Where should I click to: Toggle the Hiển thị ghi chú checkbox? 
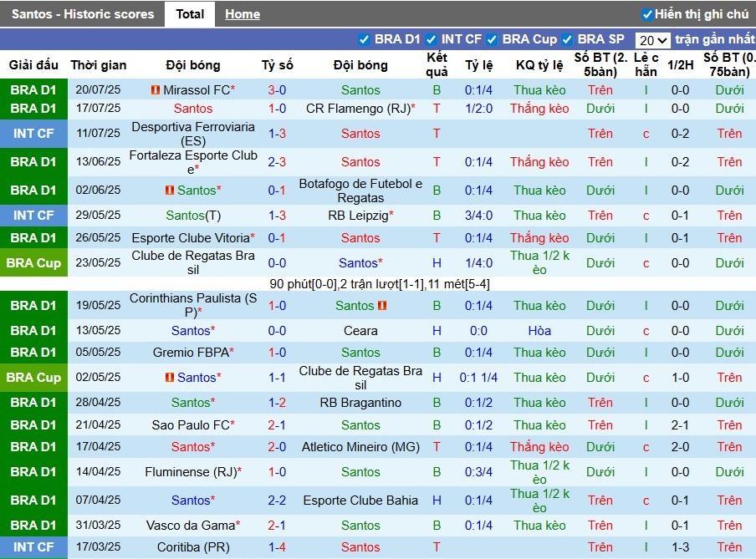[647, 14]
